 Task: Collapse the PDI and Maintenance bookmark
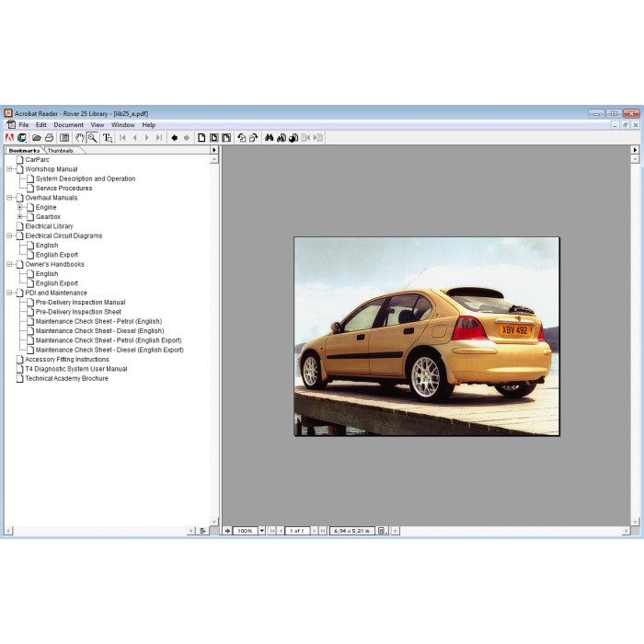9,293
